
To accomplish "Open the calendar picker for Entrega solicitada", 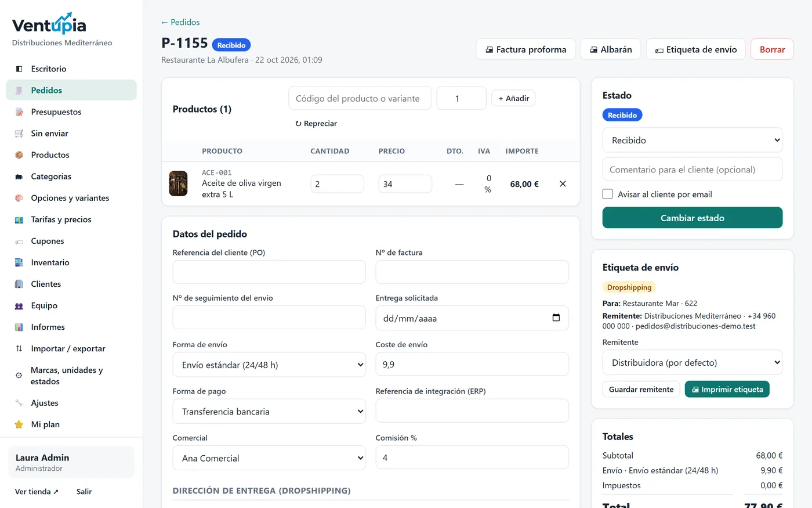I will [x=556, y=318].
